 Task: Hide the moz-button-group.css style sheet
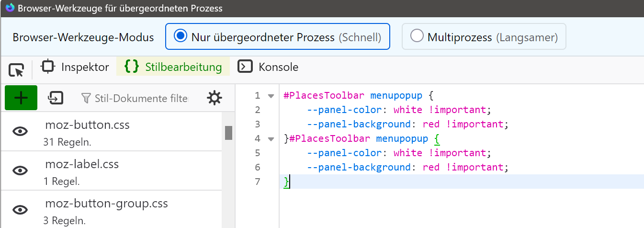click(20, 210)
